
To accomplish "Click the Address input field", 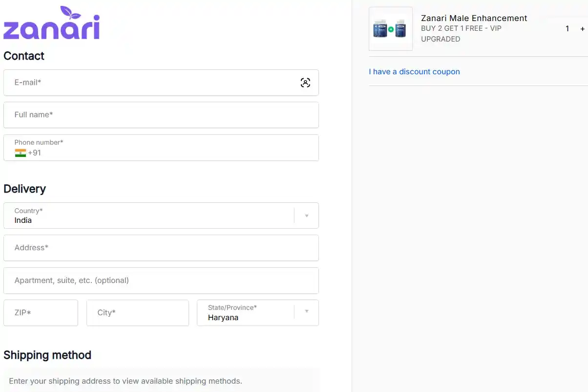I will point(147,248).
